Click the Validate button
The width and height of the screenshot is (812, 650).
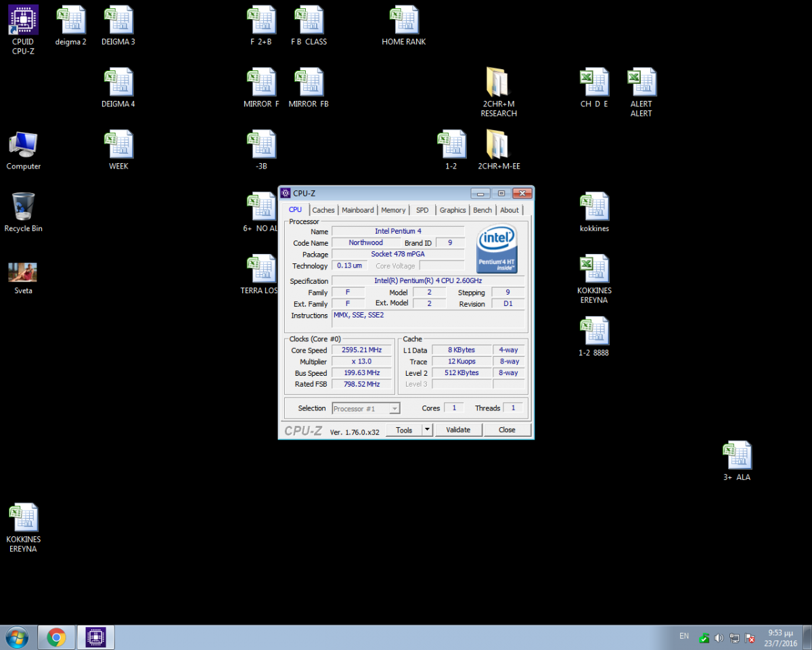458,430
